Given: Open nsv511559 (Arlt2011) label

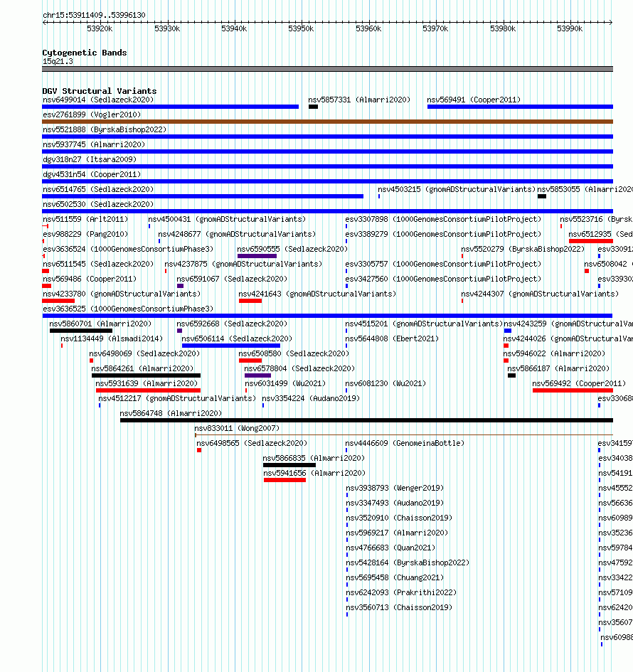Looking at the screenshot, I should (85, 220).
